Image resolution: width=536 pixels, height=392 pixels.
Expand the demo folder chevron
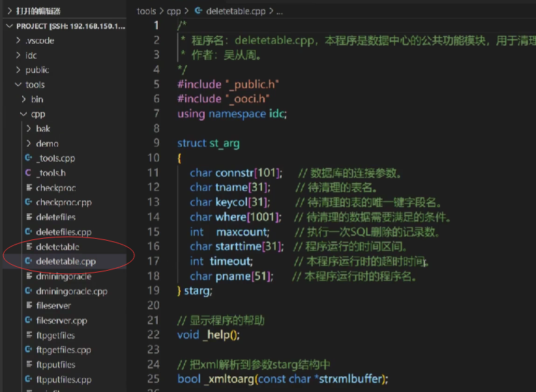(29, 143)
